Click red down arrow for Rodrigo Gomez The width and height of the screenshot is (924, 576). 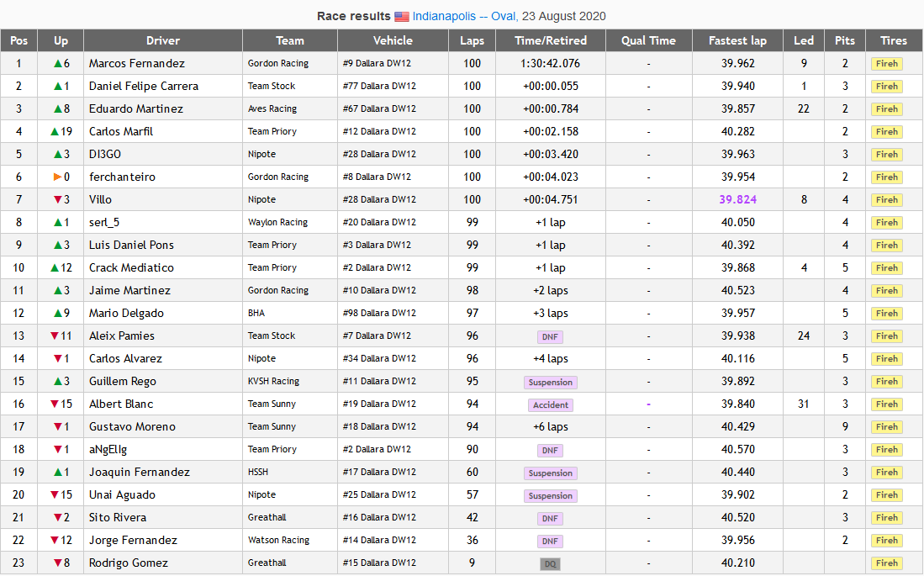coord(57,563)
